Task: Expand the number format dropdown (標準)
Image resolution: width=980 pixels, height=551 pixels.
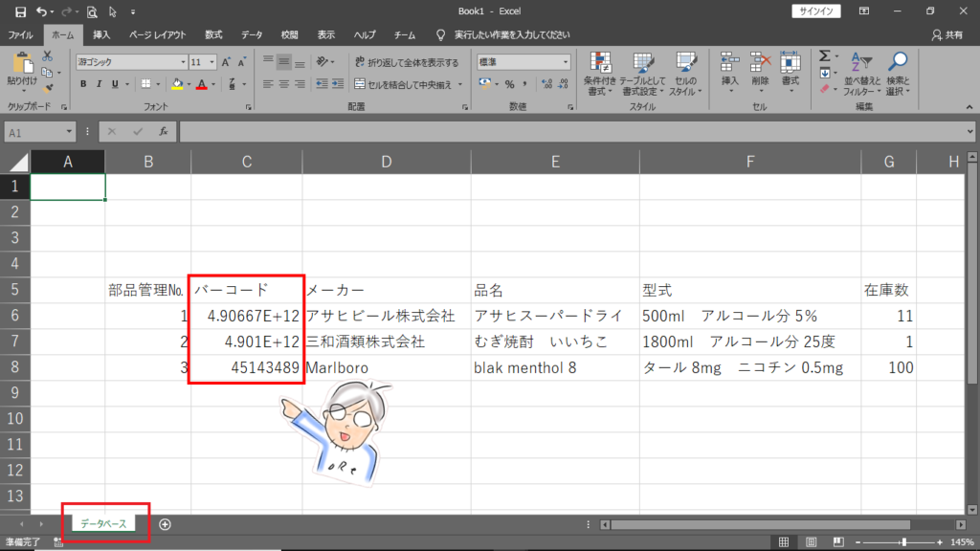Action: click(566, 62)
